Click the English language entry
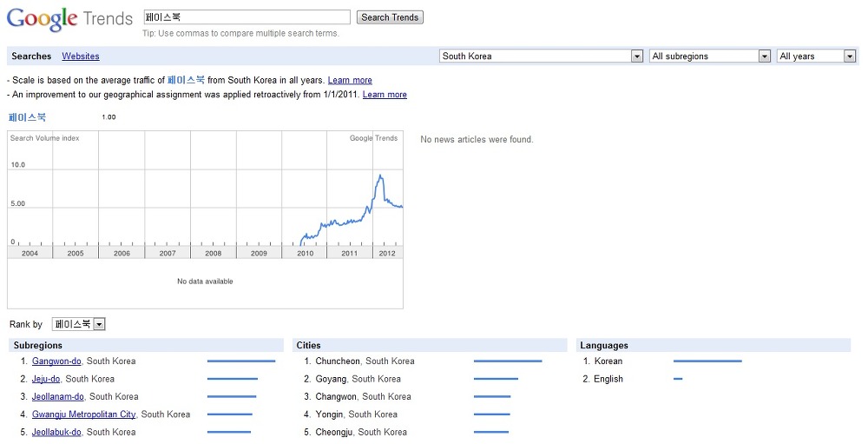 pyautogui.click(x=608, y=379)
